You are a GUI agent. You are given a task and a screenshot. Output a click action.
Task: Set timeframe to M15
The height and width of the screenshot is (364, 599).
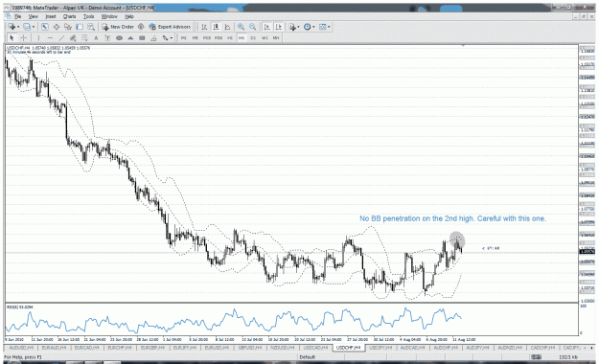(x=207, y=37)
